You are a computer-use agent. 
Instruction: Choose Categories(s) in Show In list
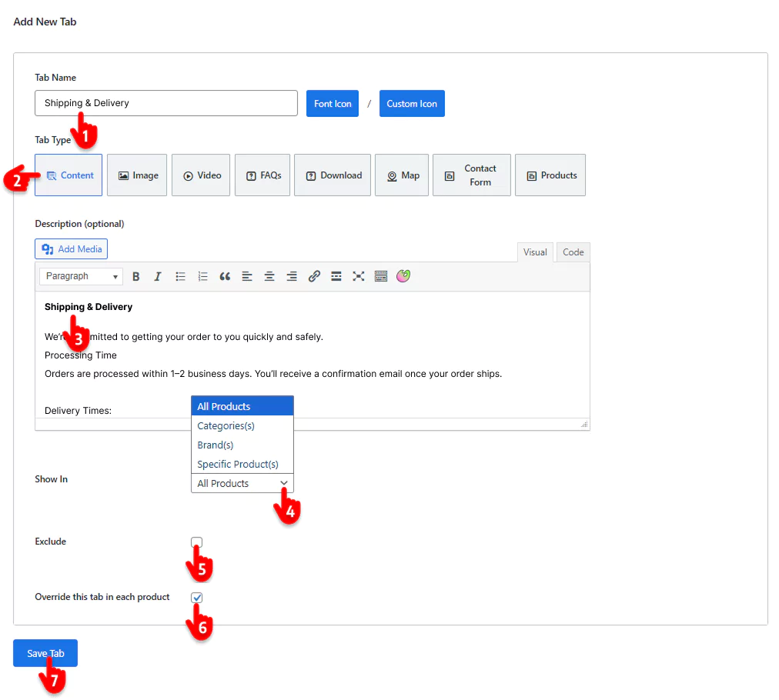[x=242, y=426]
